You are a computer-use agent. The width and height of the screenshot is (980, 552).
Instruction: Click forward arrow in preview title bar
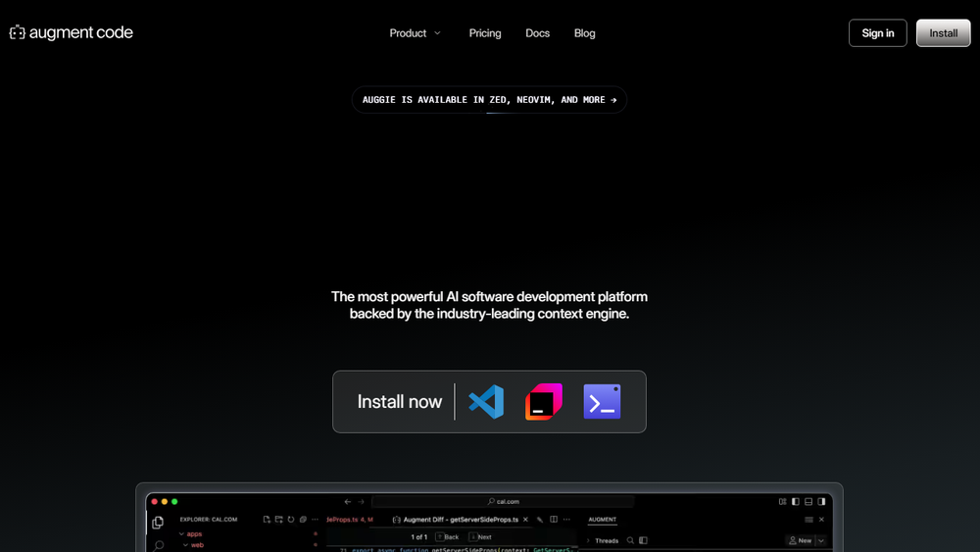click(361, 501)
